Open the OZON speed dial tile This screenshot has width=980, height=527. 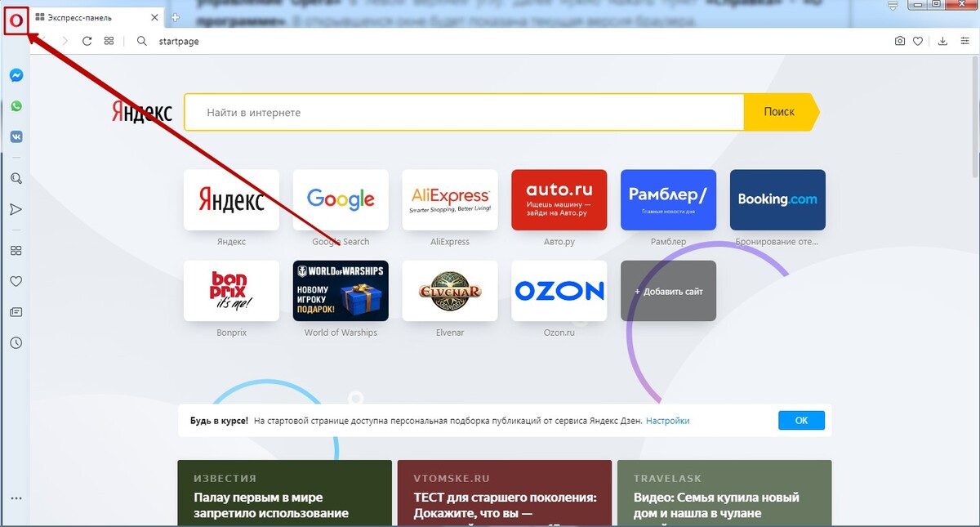559,291
